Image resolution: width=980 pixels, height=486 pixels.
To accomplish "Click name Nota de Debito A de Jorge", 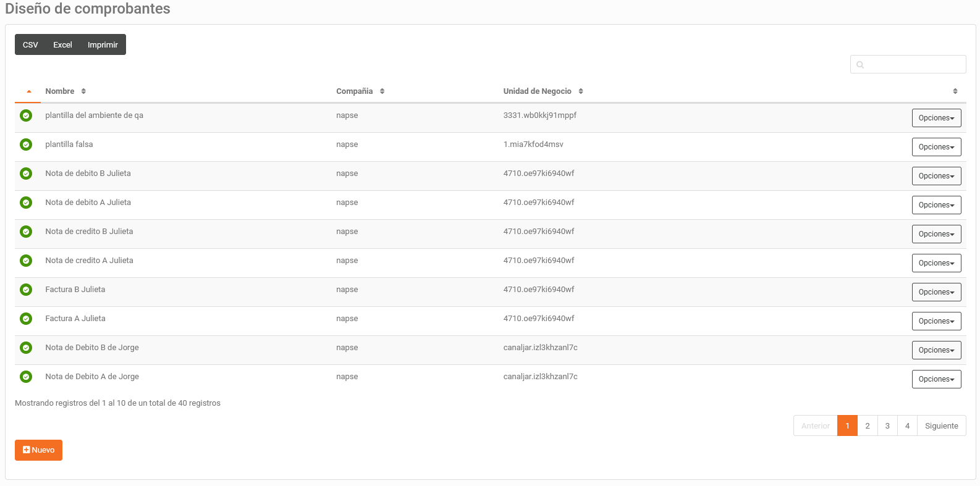I will click(92, 377).
